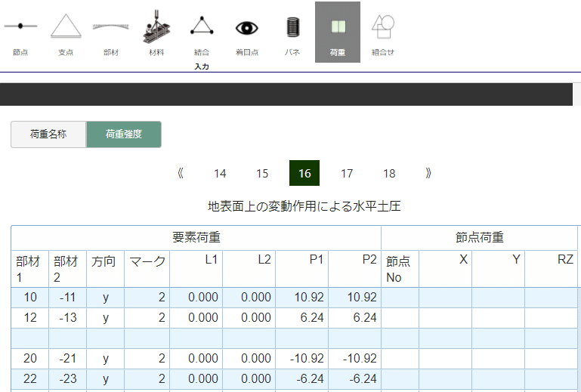Viewport: 581px width, 392px height.
Task: Select load case page 18
Action: [389, 173]
